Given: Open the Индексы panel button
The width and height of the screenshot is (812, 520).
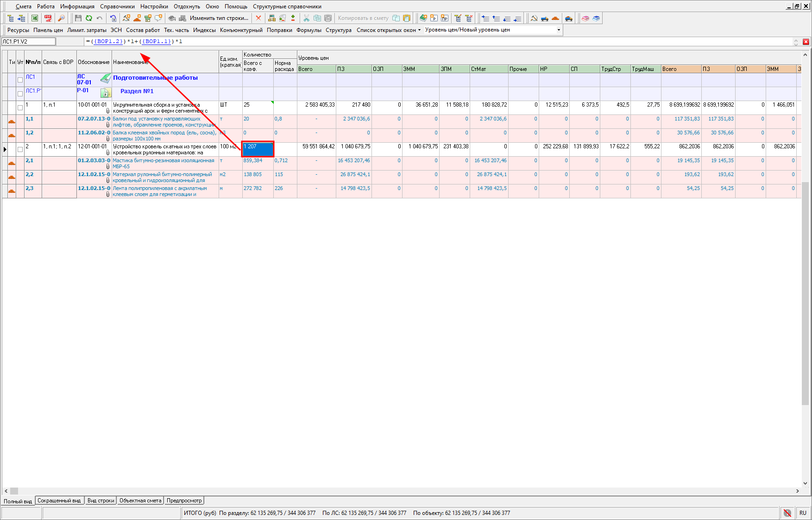Looking at the screenshot, I should click(x=204, y=30).
